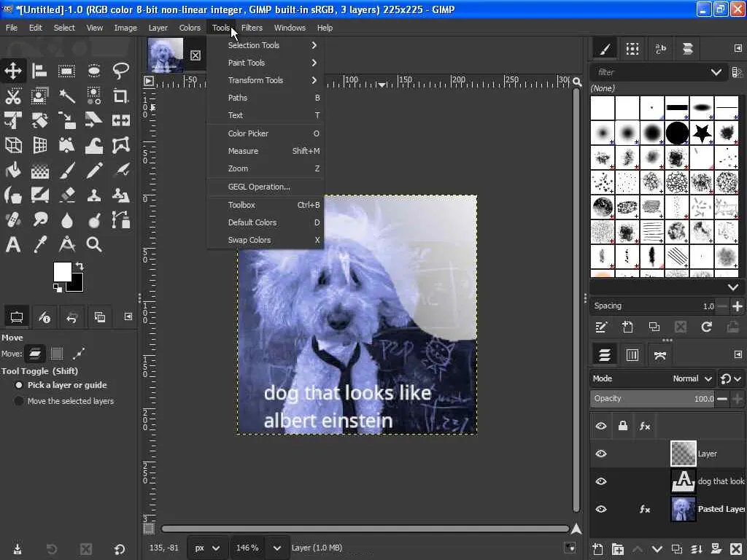Image resolution: width=747 pixels, height=560 pixels.
Task: Activate the Paintbrush tool
Action: point(67,171)
